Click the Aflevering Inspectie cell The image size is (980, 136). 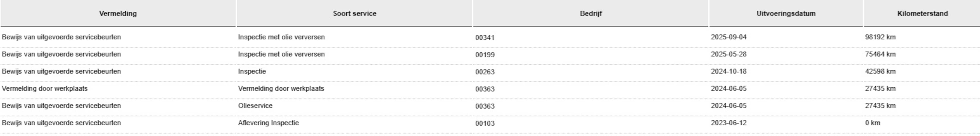pyautogui.click(x=268, y=123)
